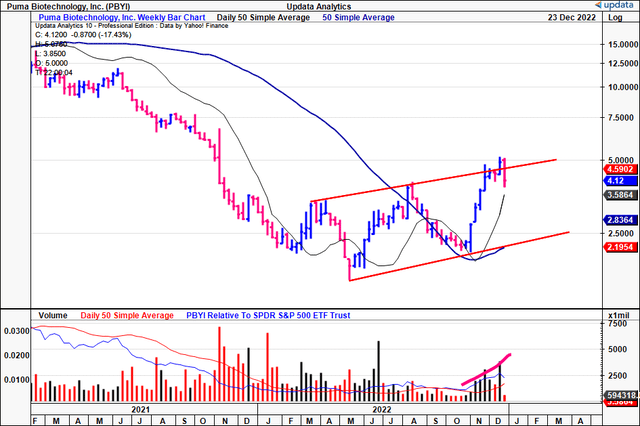Click the 0.0100 relative strength axis label
The height and width of the screenshot is (426, 640).
17,380
